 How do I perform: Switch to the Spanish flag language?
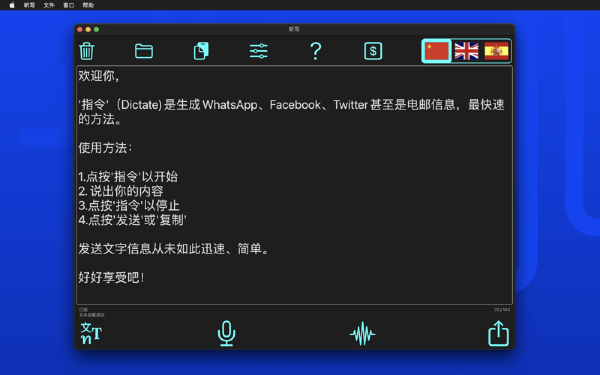coord(496,51)
